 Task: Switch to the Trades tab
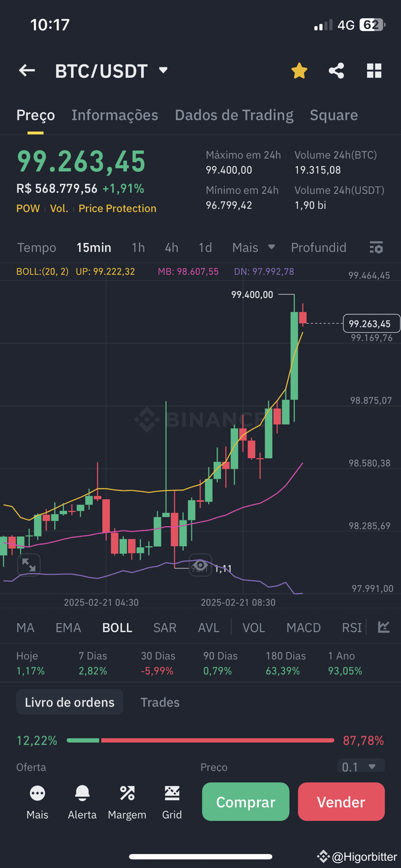160,702
